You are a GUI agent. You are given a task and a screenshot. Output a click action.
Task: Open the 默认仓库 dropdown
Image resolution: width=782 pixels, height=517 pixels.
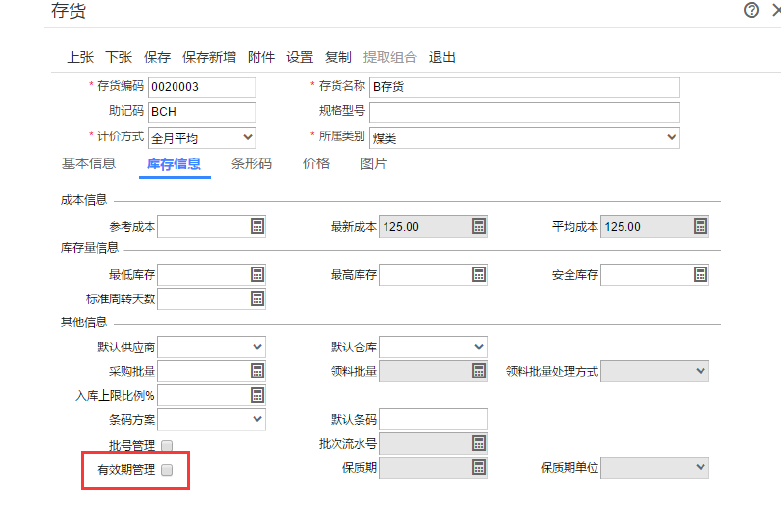pyautogui.click(x=478, y=347)
